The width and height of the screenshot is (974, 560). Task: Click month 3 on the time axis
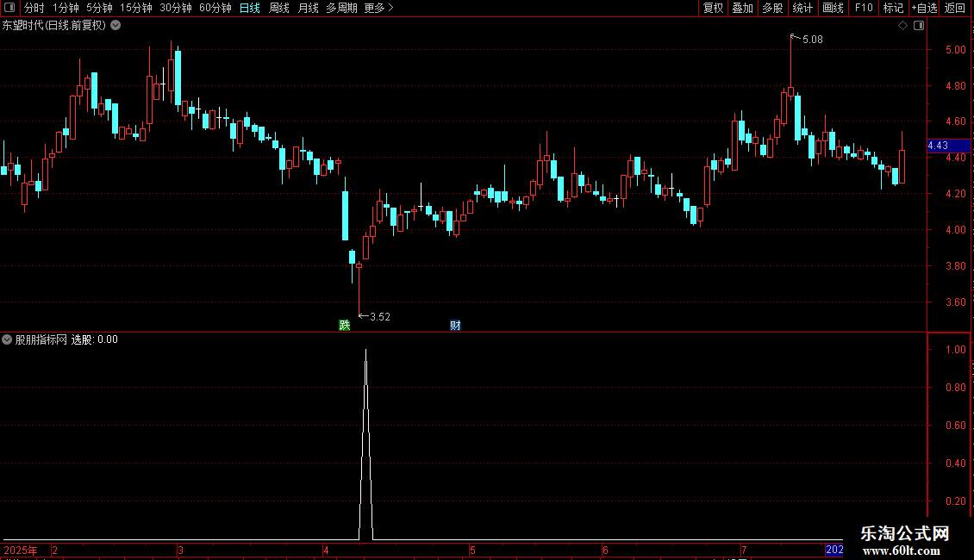[181, 550]
